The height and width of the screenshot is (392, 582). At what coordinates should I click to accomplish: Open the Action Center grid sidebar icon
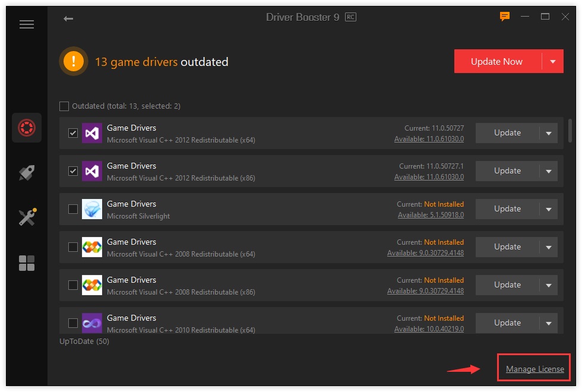click(x=27, y=263)
